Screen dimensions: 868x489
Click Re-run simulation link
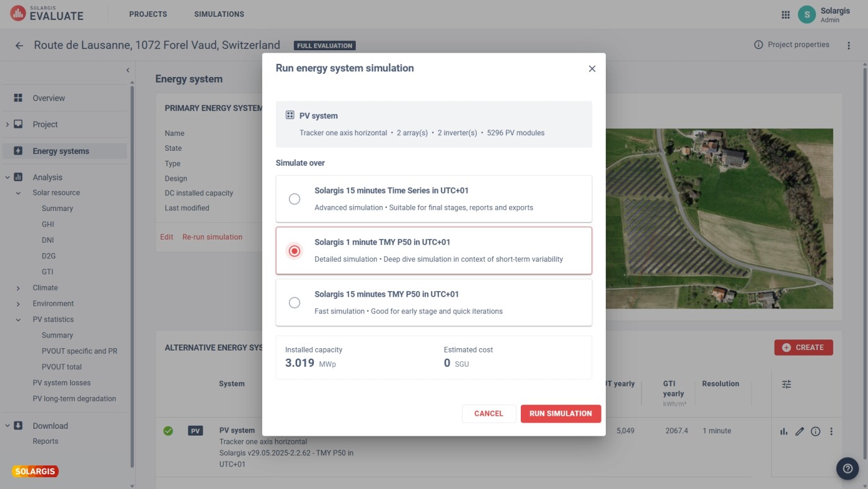[x=212, y=237]
